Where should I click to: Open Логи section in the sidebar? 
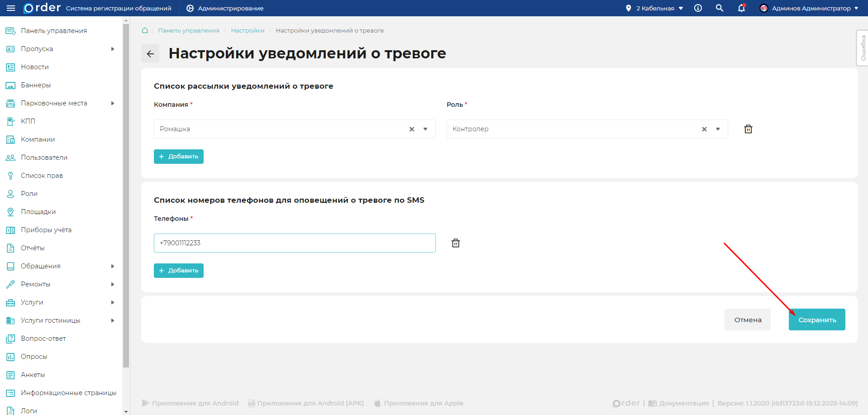29,410
